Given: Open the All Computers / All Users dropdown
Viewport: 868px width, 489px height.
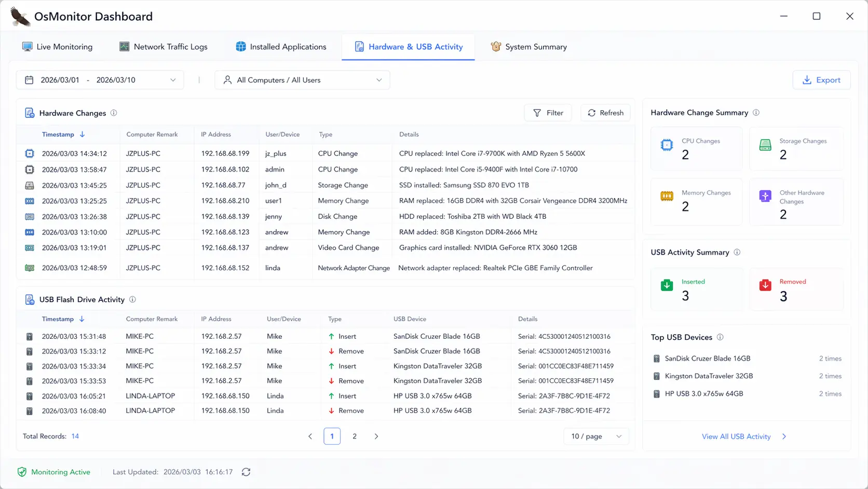Looking at the screenshot, I should coord(302,80).
